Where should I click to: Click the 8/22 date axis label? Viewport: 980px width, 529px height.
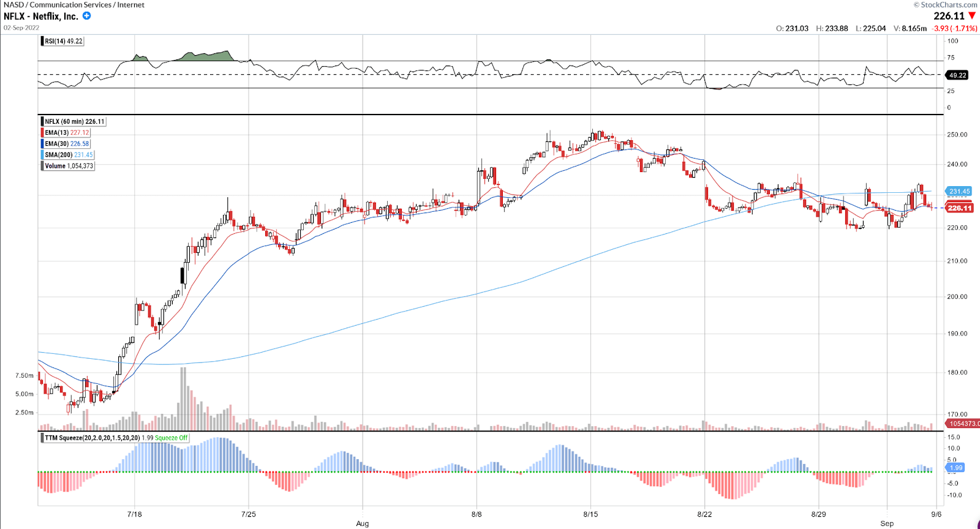click(x=704, y=514)
